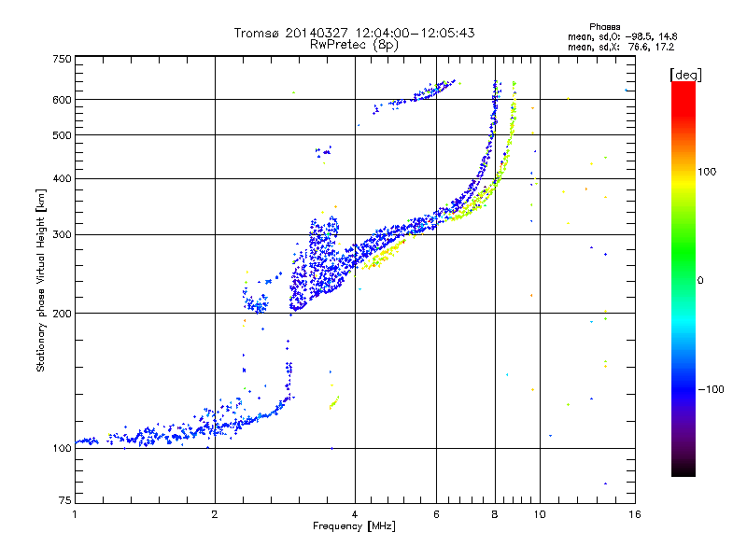Click the colorbar tick label "-100"

tap(712, 389)
